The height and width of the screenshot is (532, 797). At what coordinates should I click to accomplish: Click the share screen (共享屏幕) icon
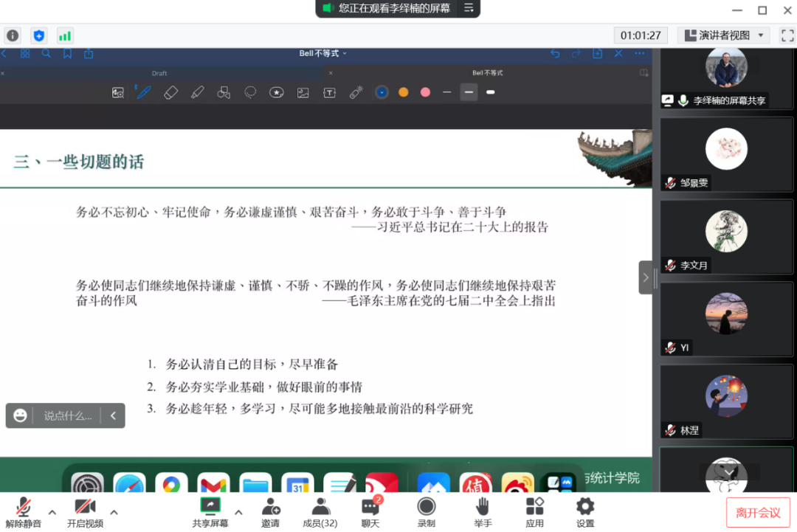pos(210,507)
